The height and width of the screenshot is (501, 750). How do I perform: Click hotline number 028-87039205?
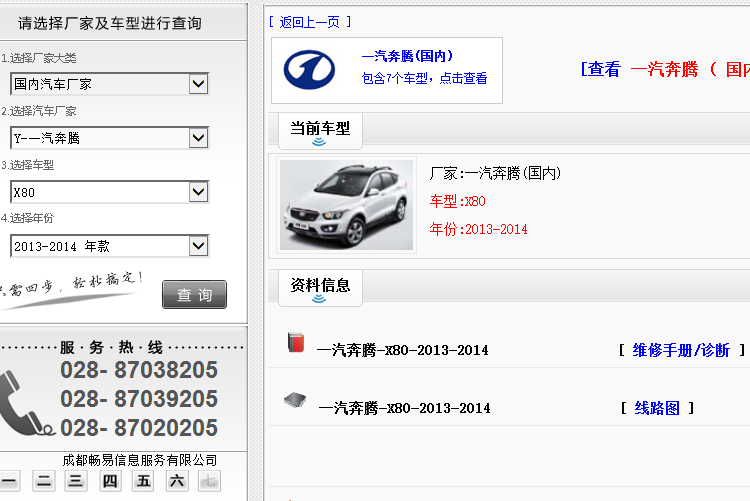(x=139, y=399)
